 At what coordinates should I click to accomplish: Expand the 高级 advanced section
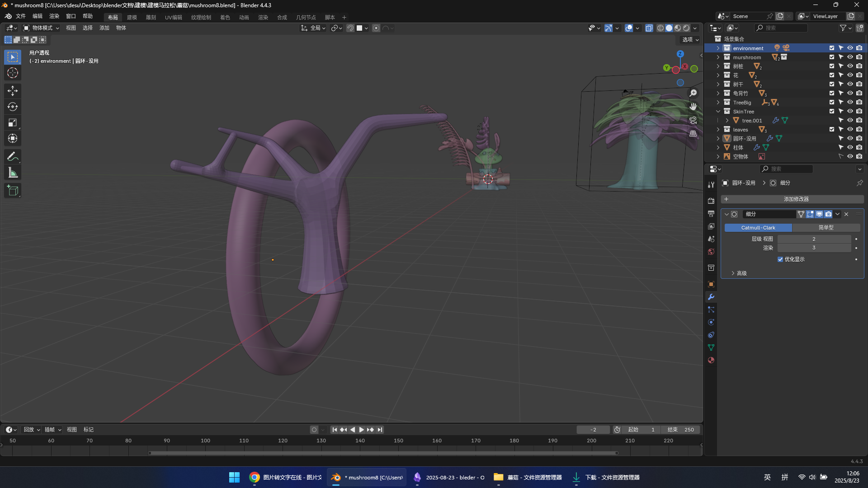coord(733,273)
